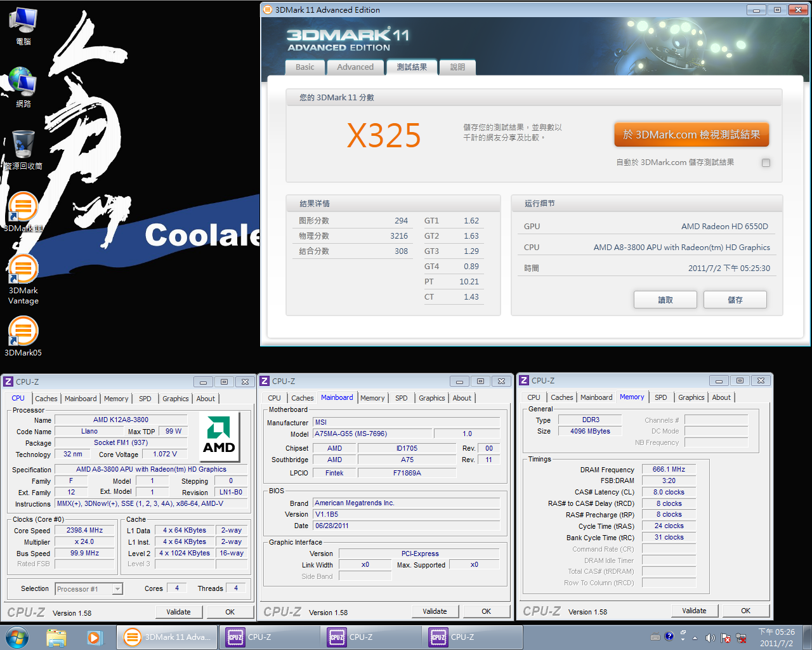Open the Computer desktop icon
812x650 pixels.
pyautogui.click(x=23, y=26)
